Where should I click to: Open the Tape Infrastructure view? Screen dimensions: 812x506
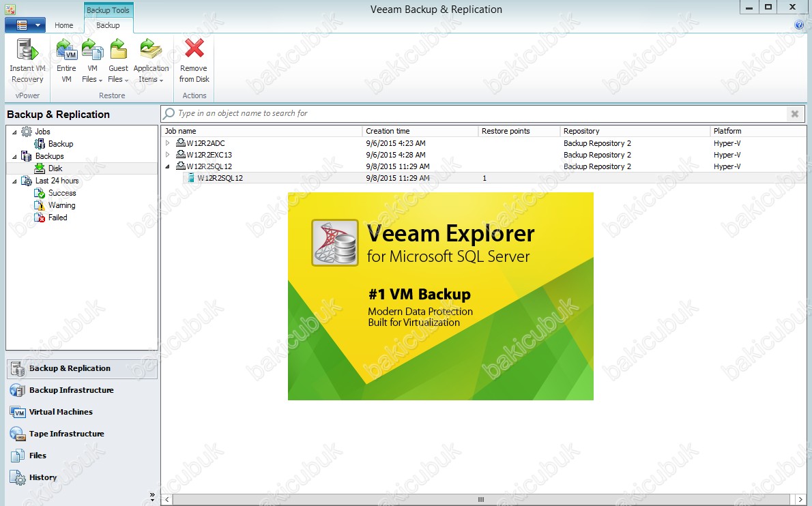[x=82, y=434]
